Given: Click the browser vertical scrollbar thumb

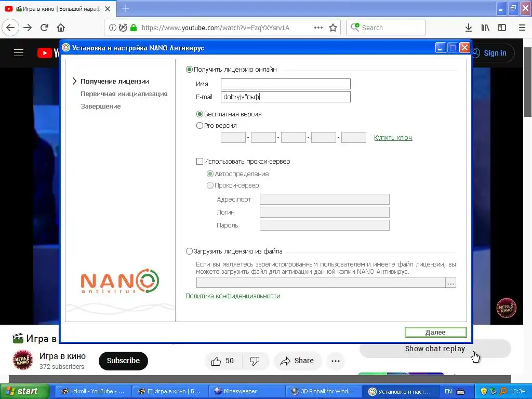Looking at the screenshot, I should [x=527, y=82].
